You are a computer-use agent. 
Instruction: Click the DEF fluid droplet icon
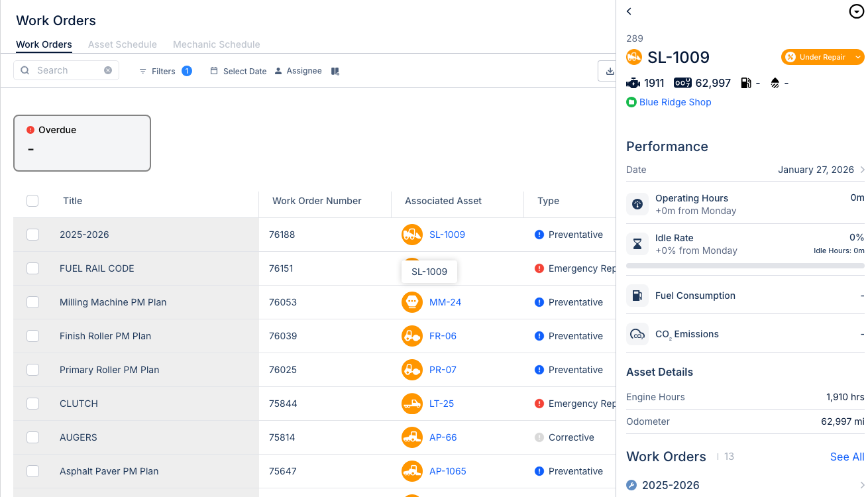pyautogui.click(x=775, y=83)
